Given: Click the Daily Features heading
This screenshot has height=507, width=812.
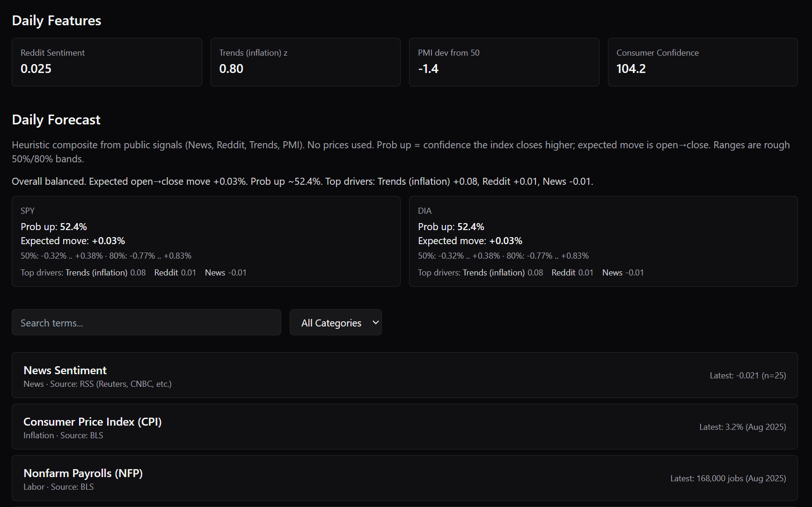Looking at the screenshot, I should click(57, 21).
